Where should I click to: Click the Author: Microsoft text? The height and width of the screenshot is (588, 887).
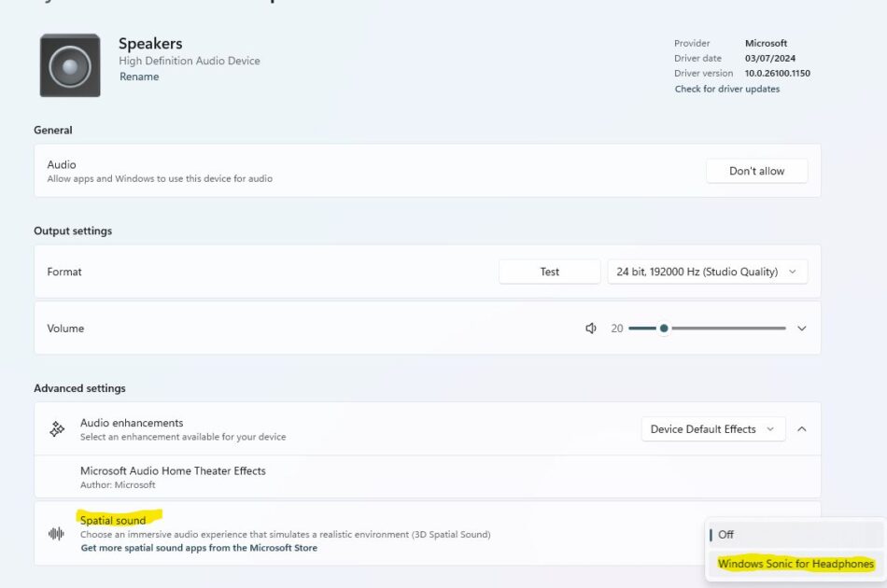118,485
